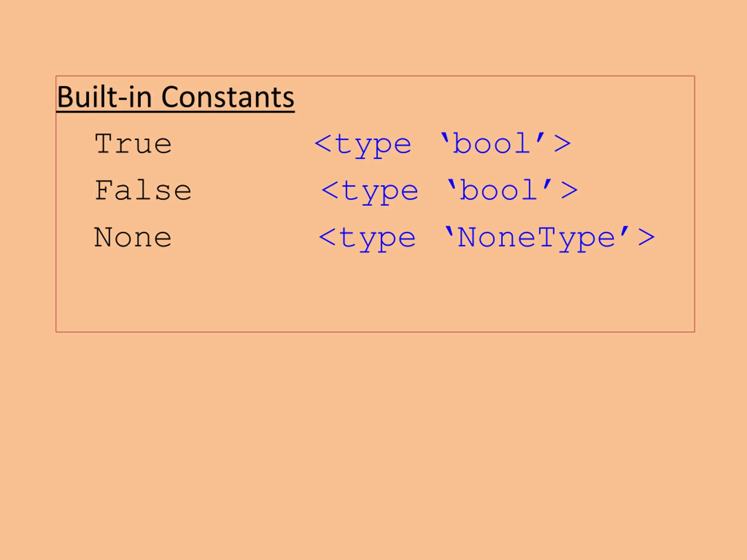Image resolution: width=747 pixels, height=560 pixels.
Task: Click the "False" constant text
Action: click(143, 190)
